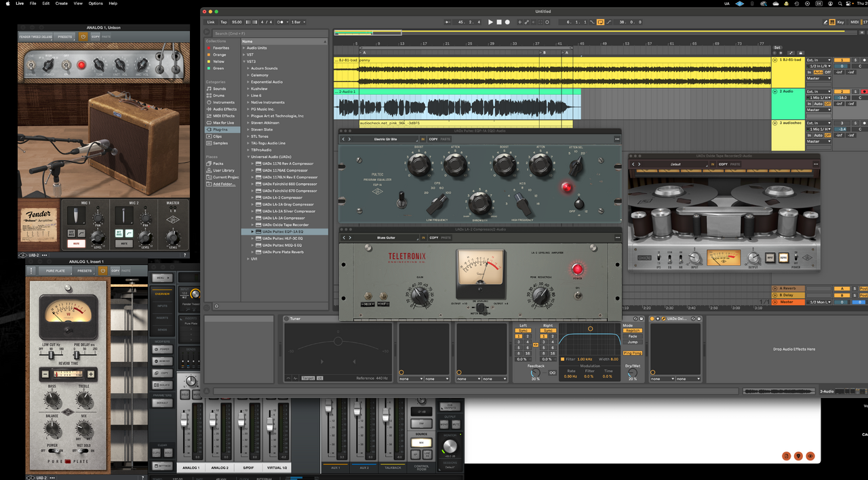Viewport: 868px width, 480px height.
Task: Click Add Folder link in browser
Action: (x=224, y=184)
